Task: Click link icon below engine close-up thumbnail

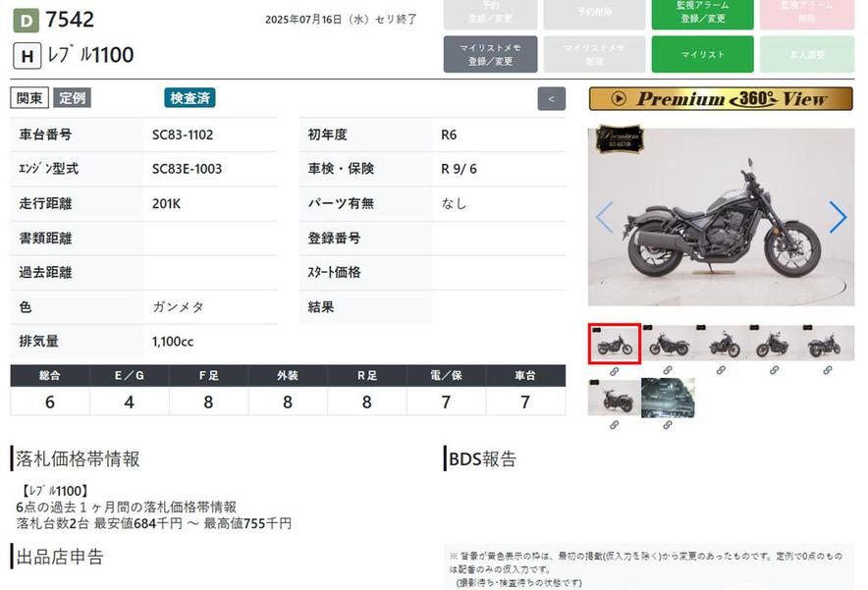Action: tap(668, 425)
